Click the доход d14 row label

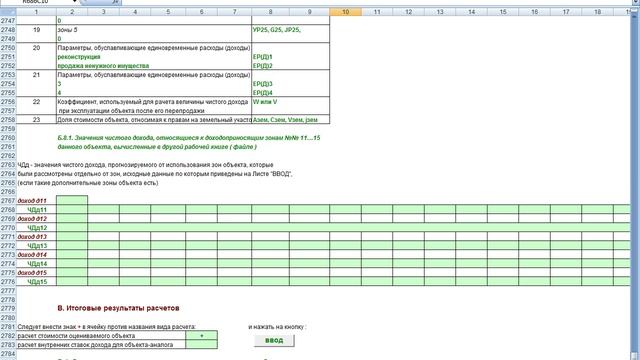32,254
